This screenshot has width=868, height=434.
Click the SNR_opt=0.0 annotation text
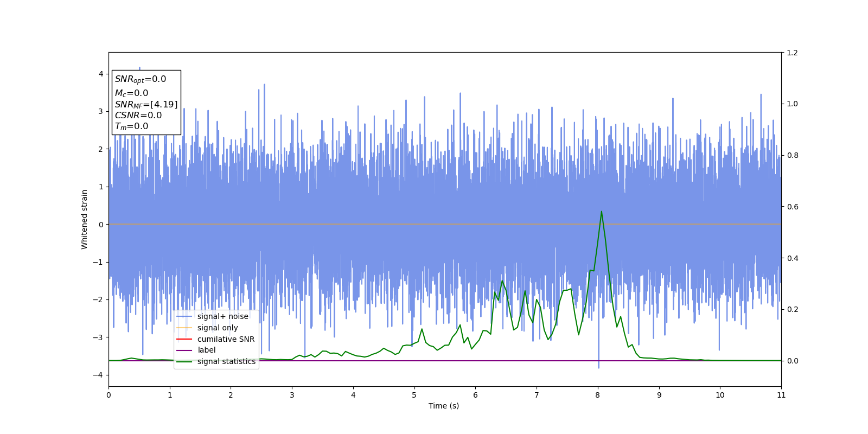[141, 79]
